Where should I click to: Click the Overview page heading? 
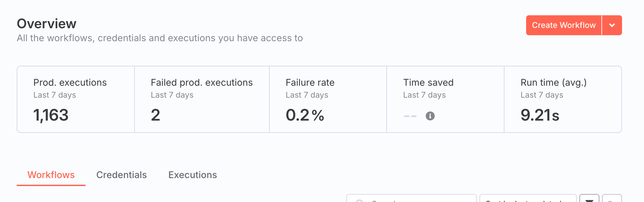(47, 24)
